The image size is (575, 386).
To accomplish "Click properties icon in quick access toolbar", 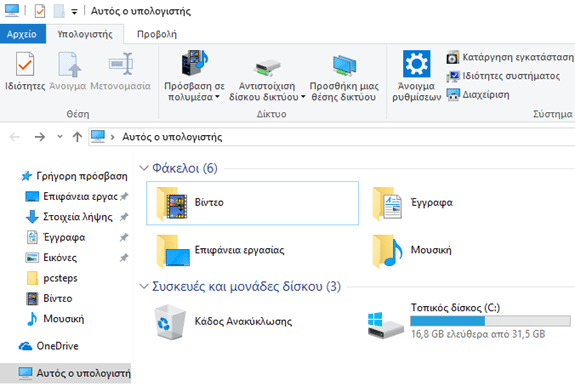I will pos(40,11).
